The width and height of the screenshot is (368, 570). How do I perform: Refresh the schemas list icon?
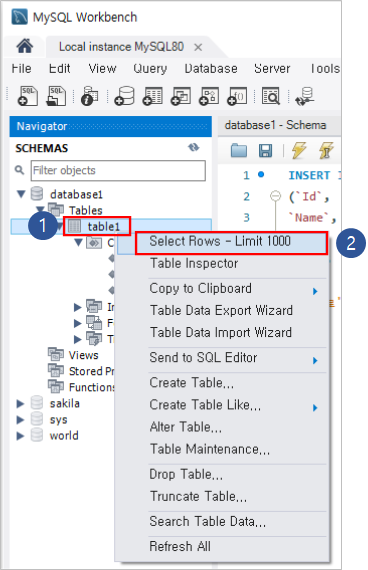[x=193, y=147]
